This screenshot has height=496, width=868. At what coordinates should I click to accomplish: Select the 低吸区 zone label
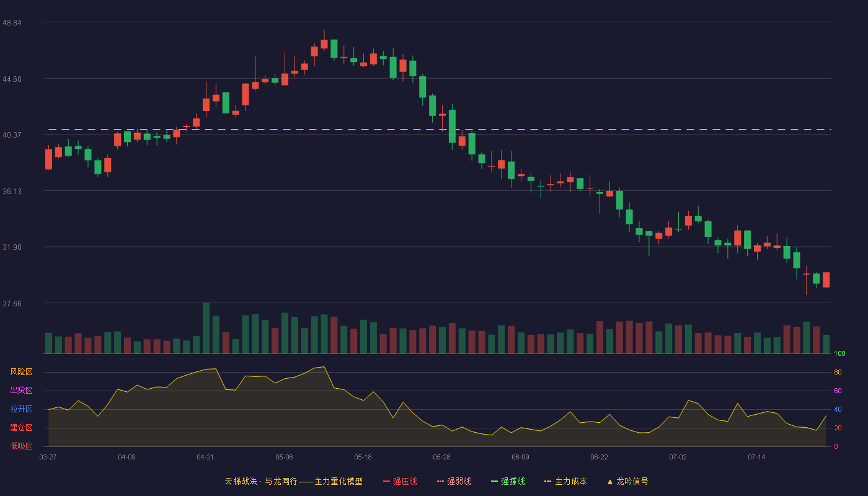[21, 446]
